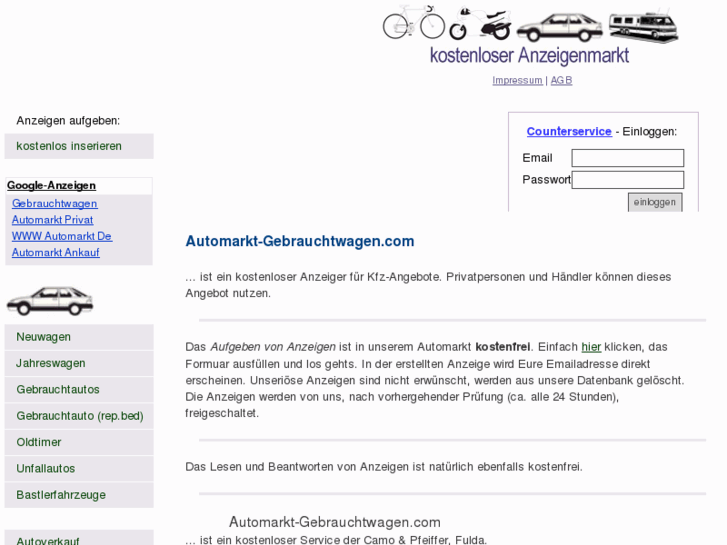Click the grey Automarkt-Gebrauchtwagen.com subheading
The image size is (727, 545).
[335, 522]
